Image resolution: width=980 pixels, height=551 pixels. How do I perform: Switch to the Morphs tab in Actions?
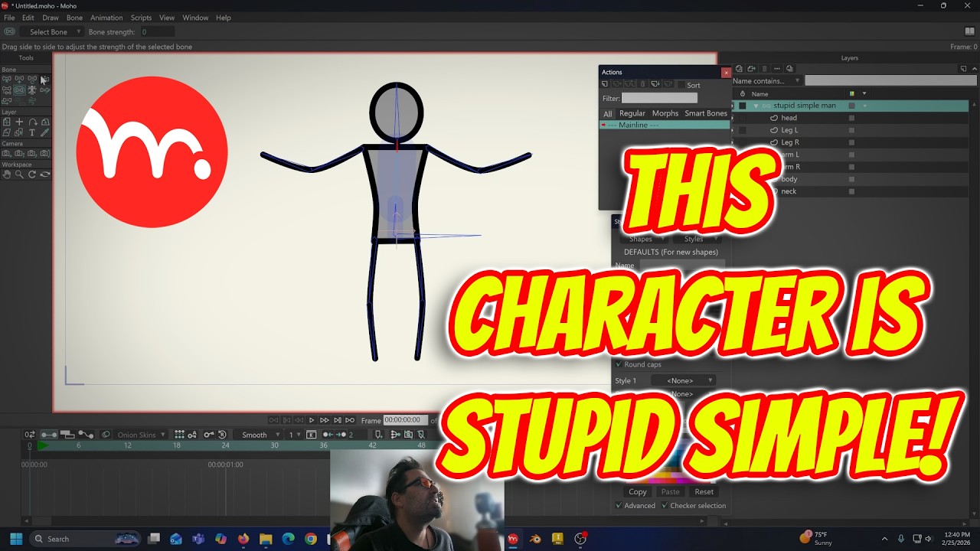click(665, 113)
